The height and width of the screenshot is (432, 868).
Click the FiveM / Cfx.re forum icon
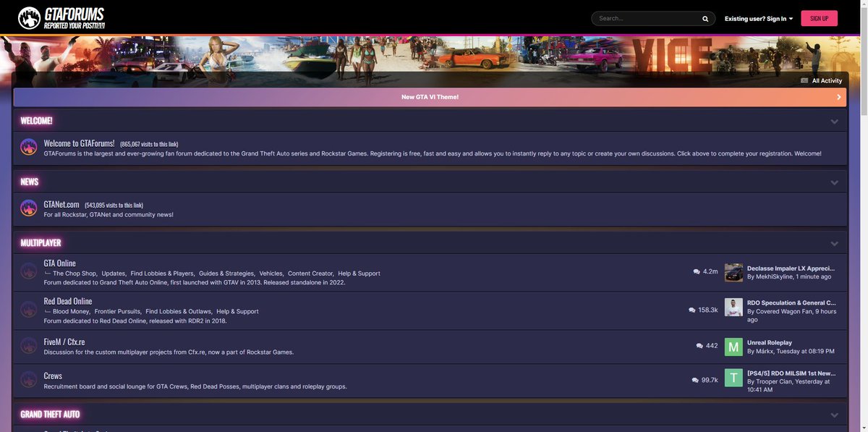pos(28,346)
